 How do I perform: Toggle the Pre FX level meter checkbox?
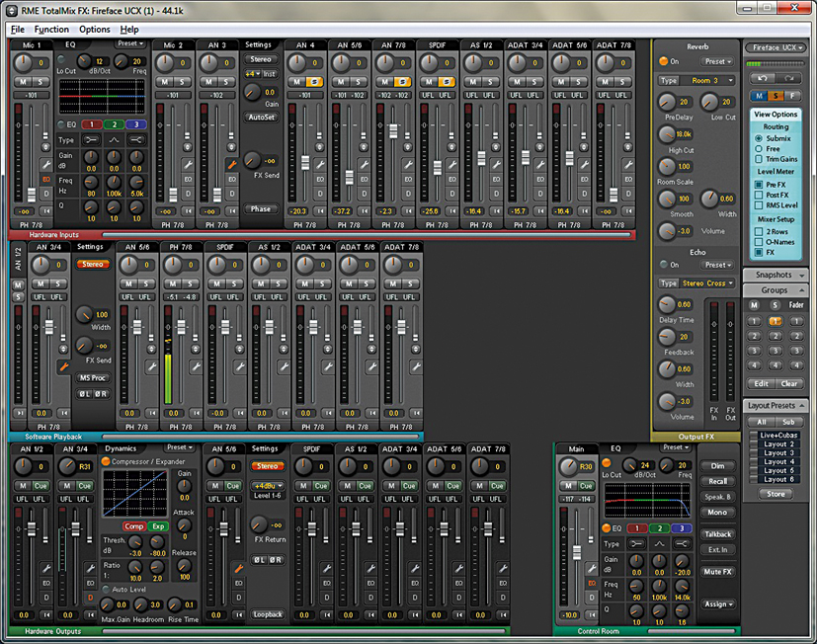tap(759, 185)
